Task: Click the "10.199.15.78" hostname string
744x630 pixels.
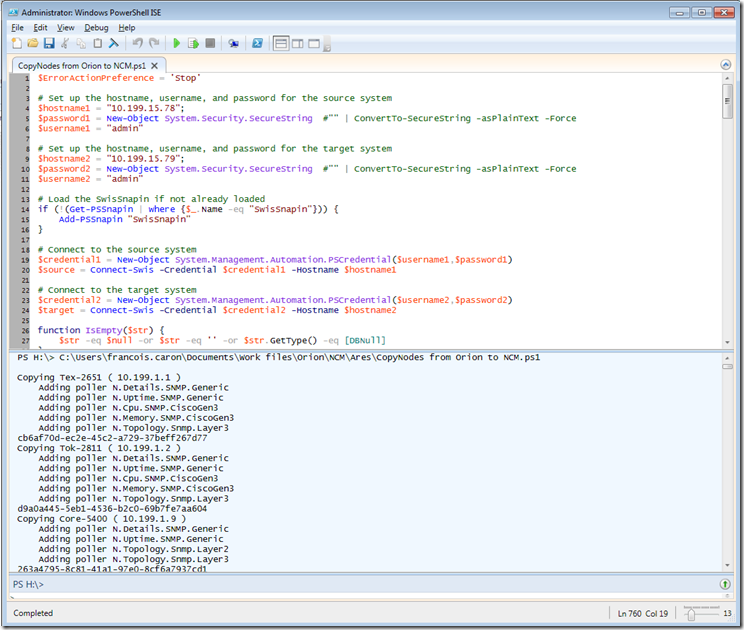Action: tap(143, 108)
